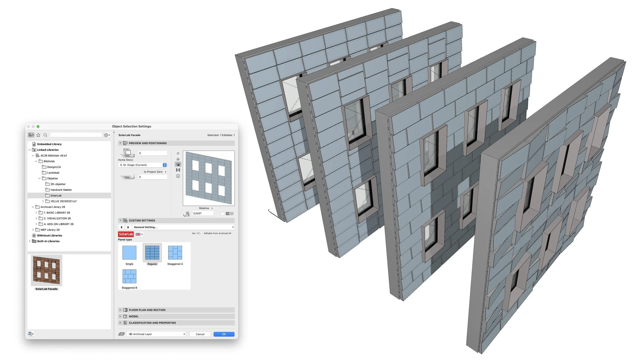Viewport: 644px width, 362px height.
Task: Choose the Staggered B panel type
Action: tap(129, 277)
